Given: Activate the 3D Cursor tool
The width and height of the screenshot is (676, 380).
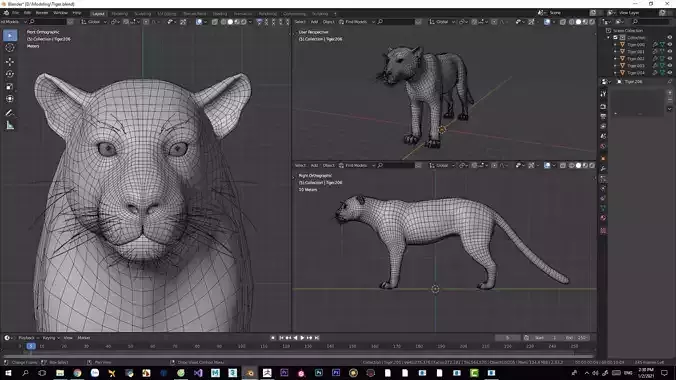Looking at the screenshot, I should click(10, 48).
